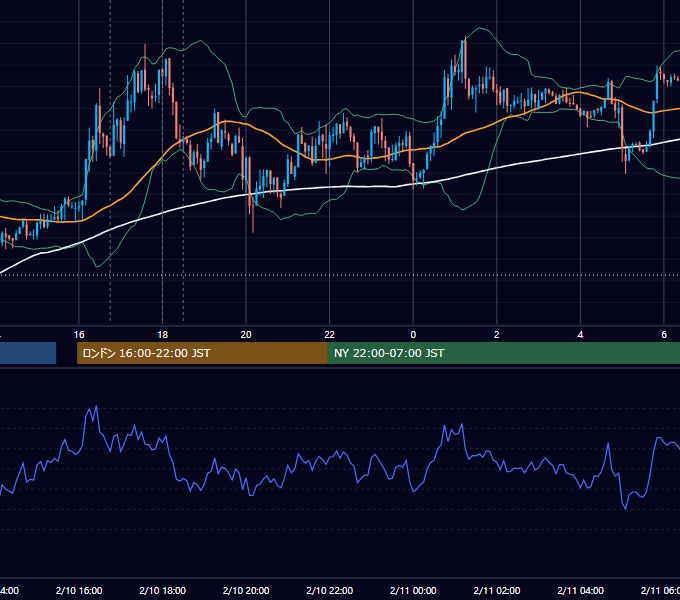Click the 16 hour label on upper axis
This screenshot has height=600, width=680.
pos(79,334)
